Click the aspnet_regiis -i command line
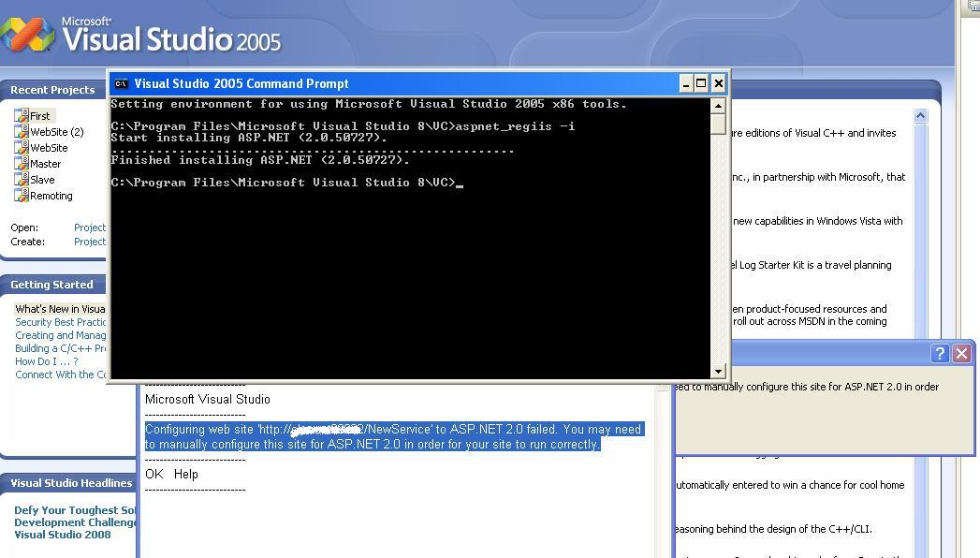The height and width of the screenshot is (558, 980). pos(344,126)
